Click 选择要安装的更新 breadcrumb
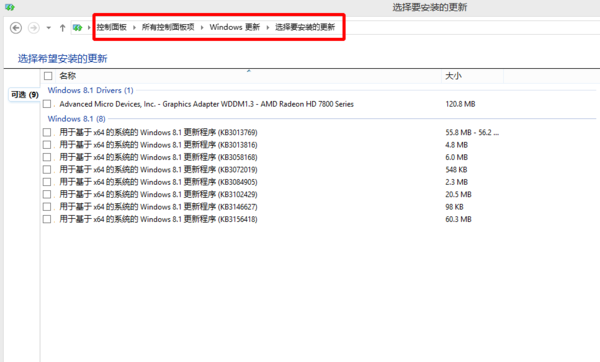 point(305,27)
